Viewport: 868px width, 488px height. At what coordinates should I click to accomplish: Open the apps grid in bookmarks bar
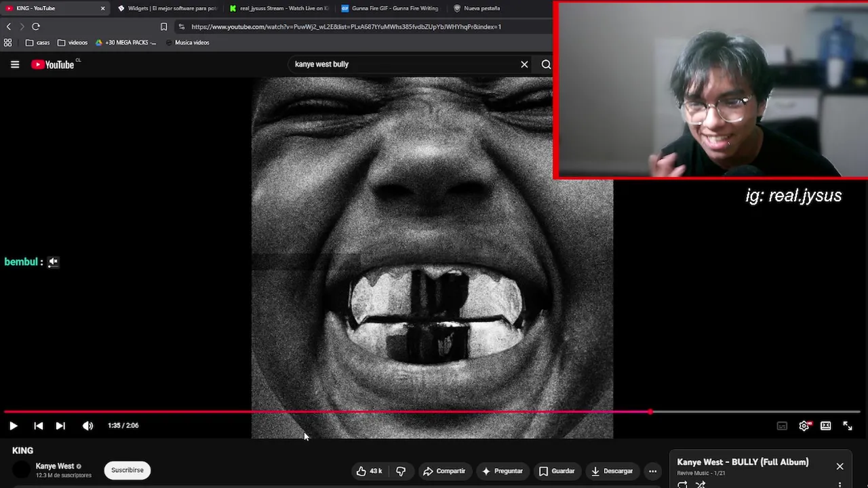click(x=8, y=42)
